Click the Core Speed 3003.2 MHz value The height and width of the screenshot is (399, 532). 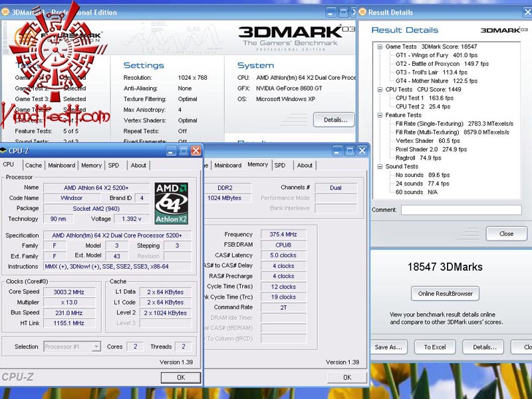pyautogui.click(x=69, y=292)
